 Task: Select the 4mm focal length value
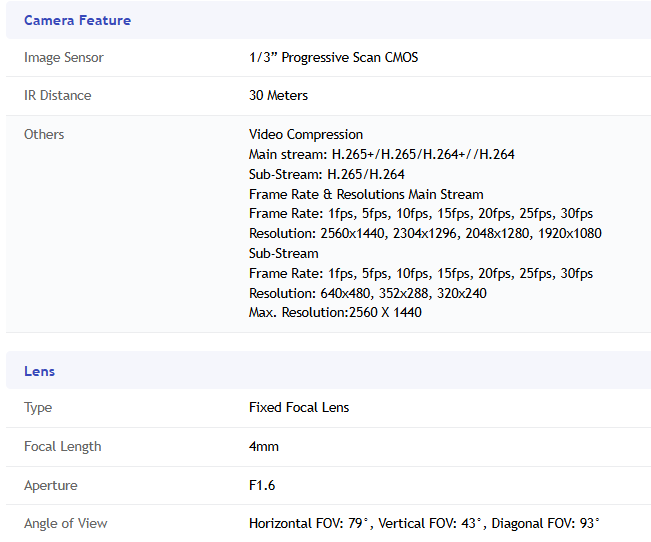tap(264, 447)
